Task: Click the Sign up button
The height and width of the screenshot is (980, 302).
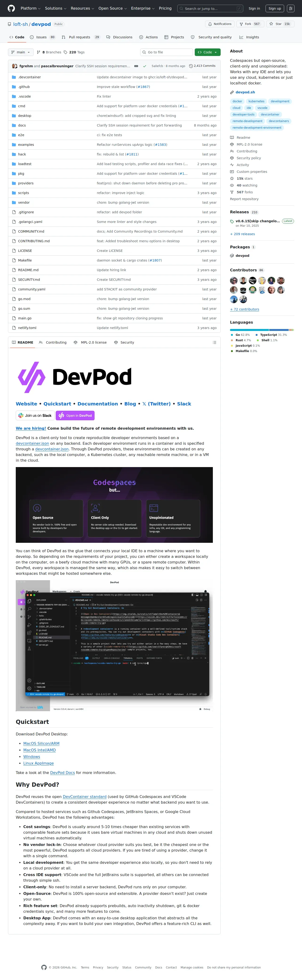Action: click(275, 8)
